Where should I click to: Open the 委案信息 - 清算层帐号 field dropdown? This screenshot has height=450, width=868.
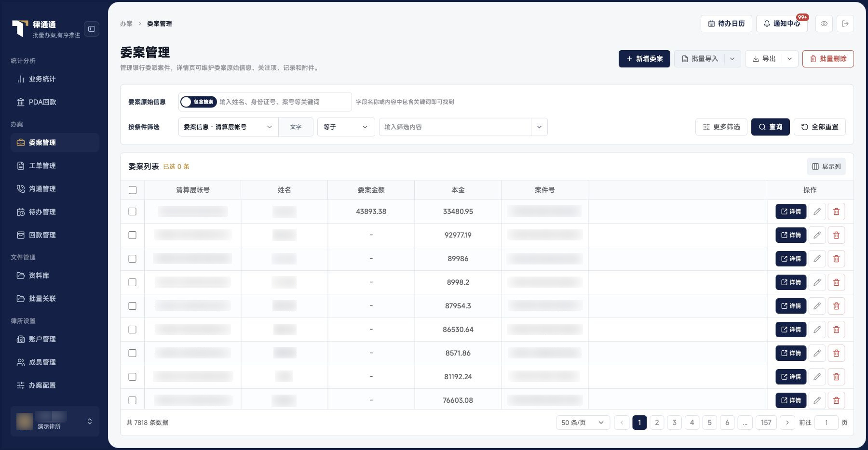[x=228, y=127]
